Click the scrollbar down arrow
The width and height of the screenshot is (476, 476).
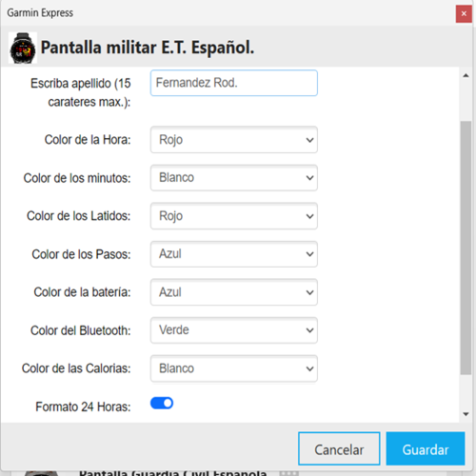466,414
